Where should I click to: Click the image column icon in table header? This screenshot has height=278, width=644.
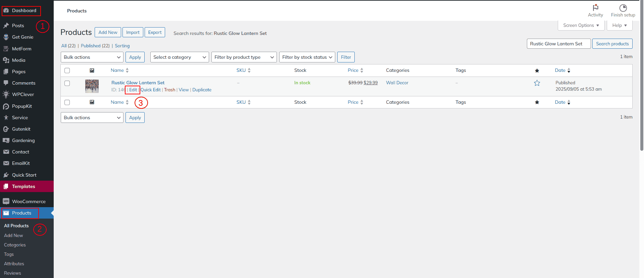[92, 71]
